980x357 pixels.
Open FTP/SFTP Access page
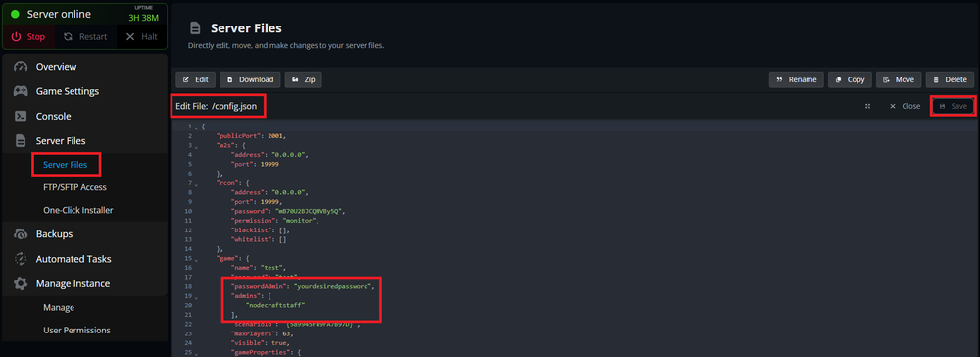click(74, 187)
